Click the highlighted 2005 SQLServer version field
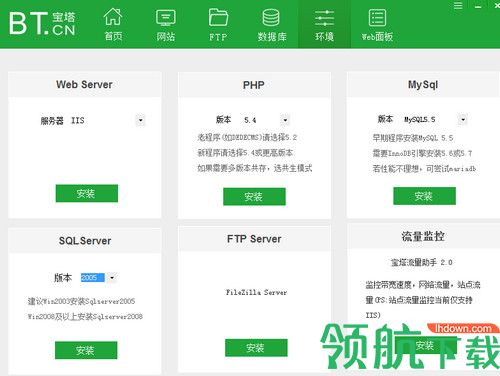This screenshot has width=500, height=376. [x=93, y=277]
